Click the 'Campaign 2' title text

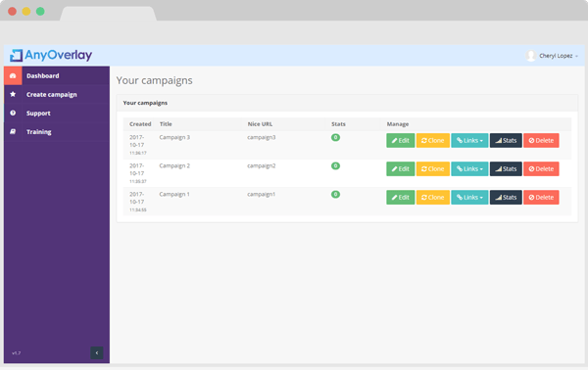(174, 165)
